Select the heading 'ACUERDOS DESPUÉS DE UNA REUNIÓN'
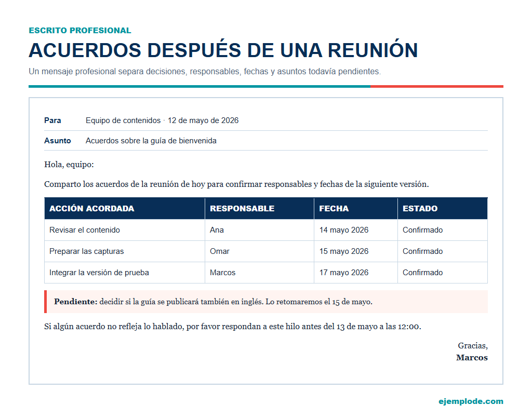 point(223,50)
